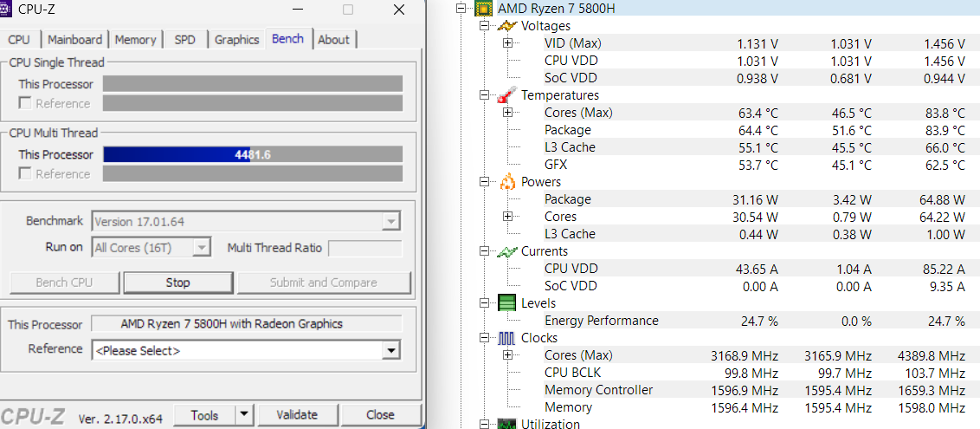Open the About tab
980x429 pixels.
(334, 39)
